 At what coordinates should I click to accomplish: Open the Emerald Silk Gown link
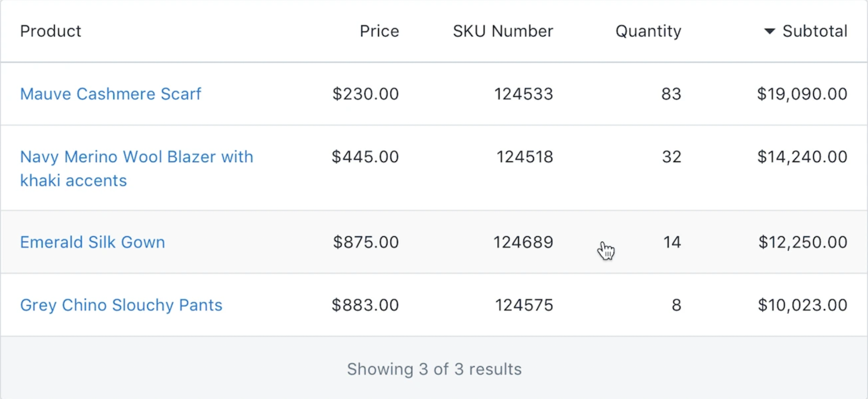pos(92,243)
